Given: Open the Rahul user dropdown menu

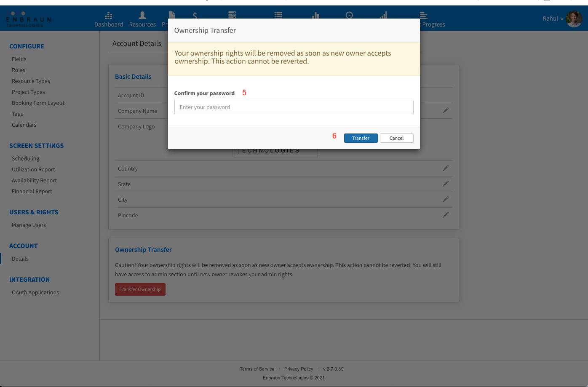Looking at the screenshot, I should click(553, 19).
